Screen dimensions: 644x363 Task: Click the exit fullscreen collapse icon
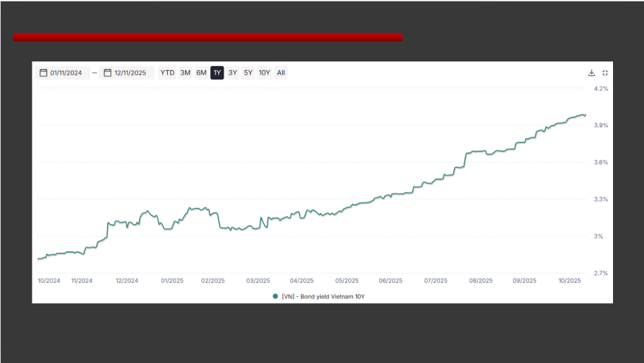[x=605, y=73]
